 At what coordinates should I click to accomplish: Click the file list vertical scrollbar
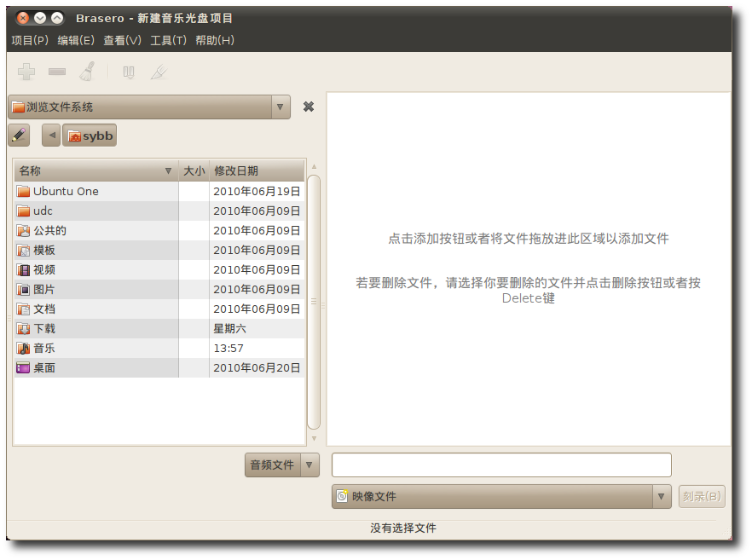click(314, 302)
